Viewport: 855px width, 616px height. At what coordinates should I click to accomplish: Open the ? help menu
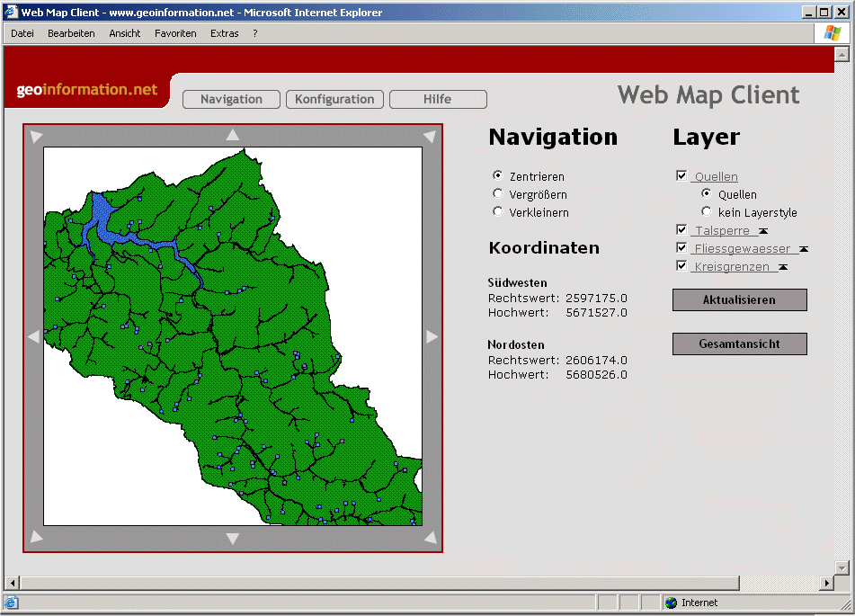255,33
